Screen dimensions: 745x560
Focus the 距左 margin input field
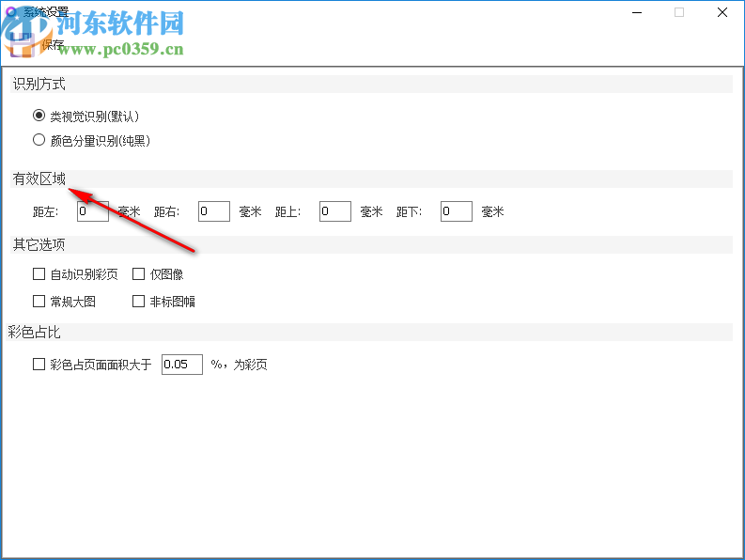[93, 211]
